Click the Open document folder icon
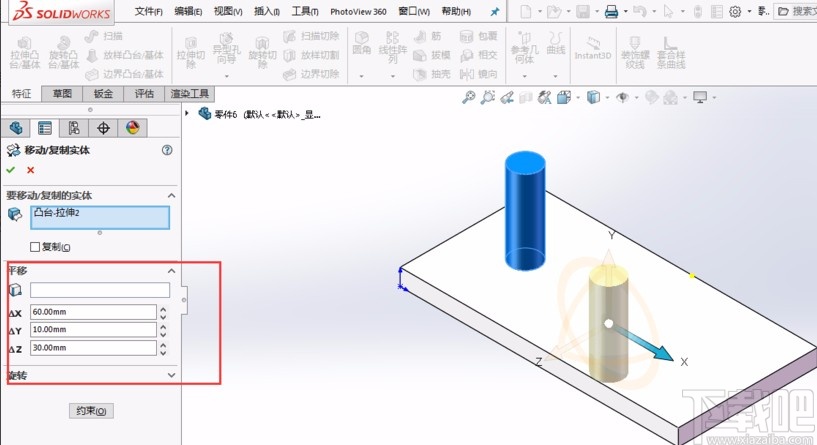This screenshot has width=817, height=445. (554, 11)
